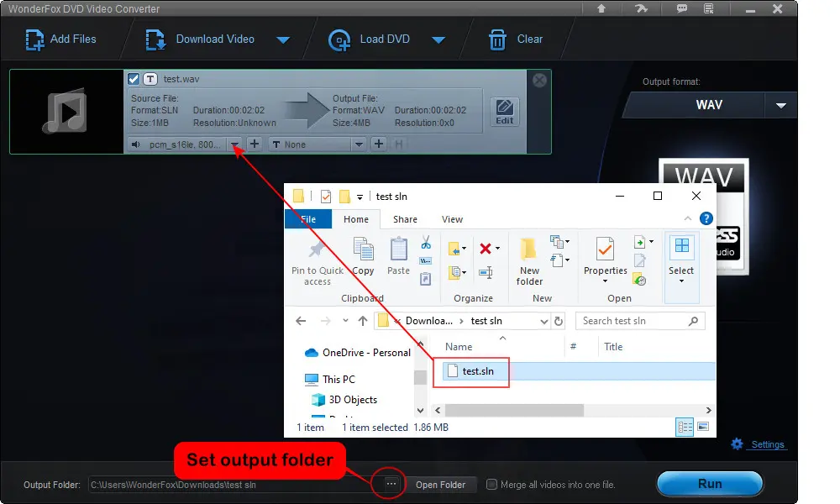Click the add audio track plus button

pos(255,144)
